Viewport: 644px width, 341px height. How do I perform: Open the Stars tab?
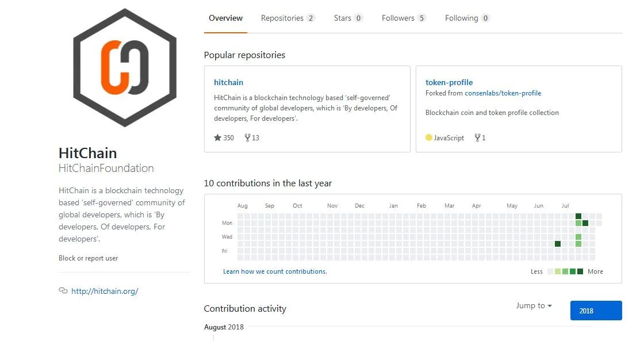348,18
